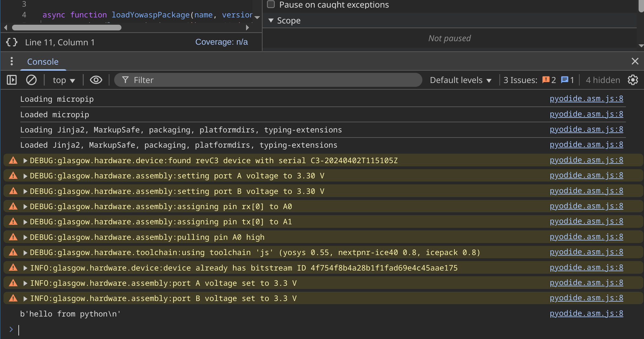Image resolution: width=644 pixels, height=339 pixels.
Task: Expand the 'found revC3 device' debug message
Action: 25,161
